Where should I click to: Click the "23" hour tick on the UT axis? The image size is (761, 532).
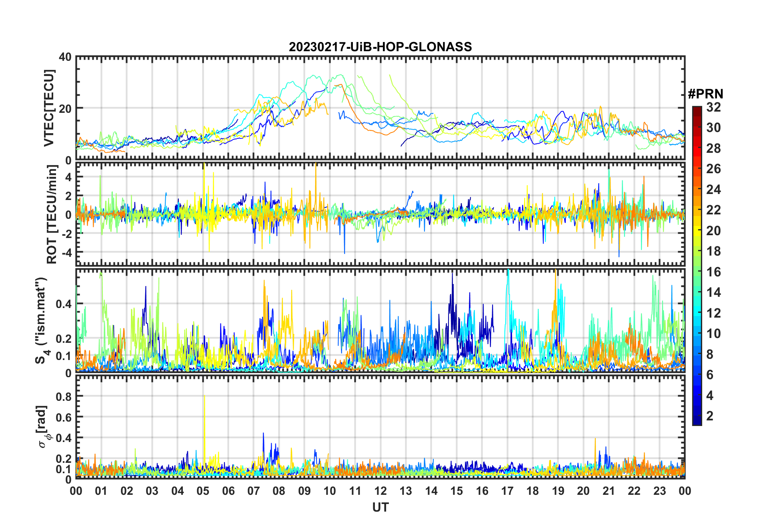[660, 491]
